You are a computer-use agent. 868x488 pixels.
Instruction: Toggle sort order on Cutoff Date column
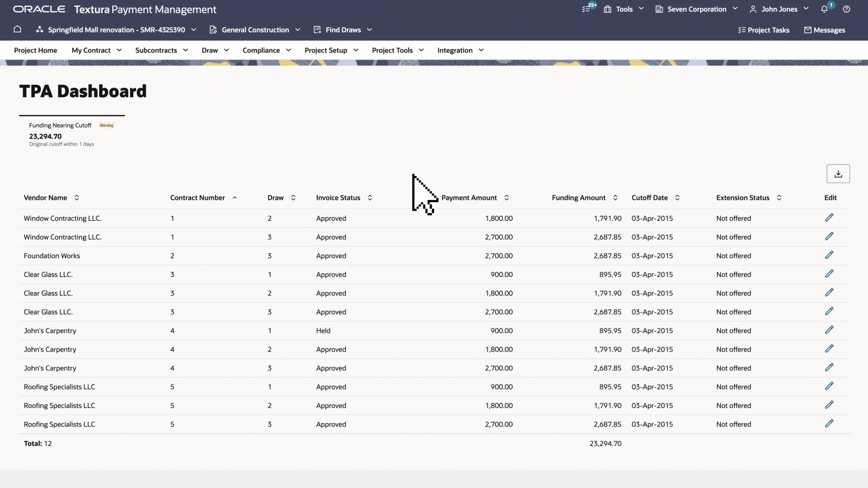pos(677,197)
